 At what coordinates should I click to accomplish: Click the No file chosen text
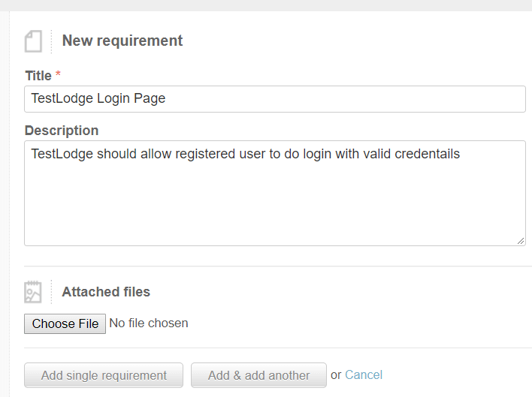149,323
